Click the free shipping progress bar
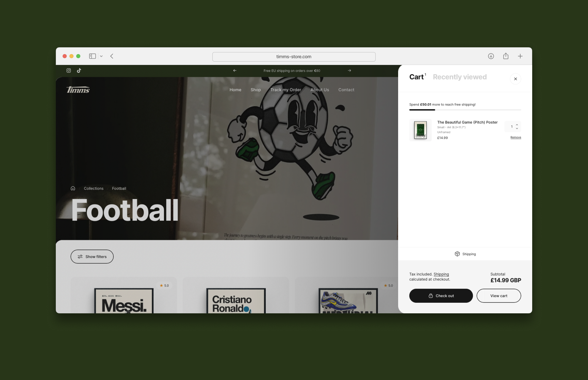This screenshot has width=588, height=380. click(465, 110)
